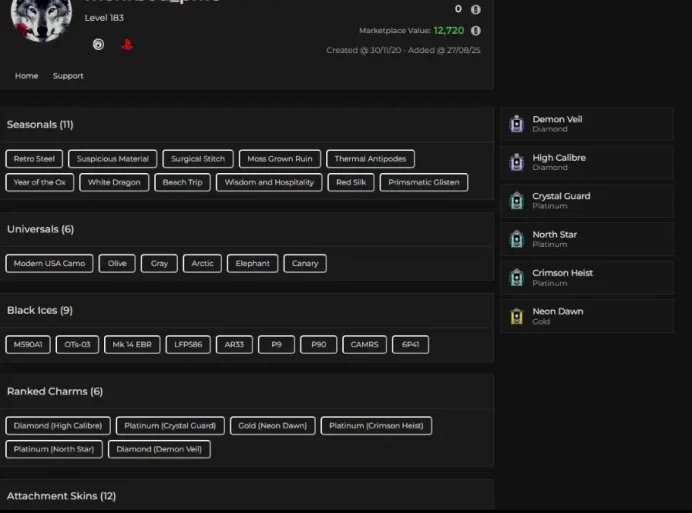Click the North Star rank name

554,234
